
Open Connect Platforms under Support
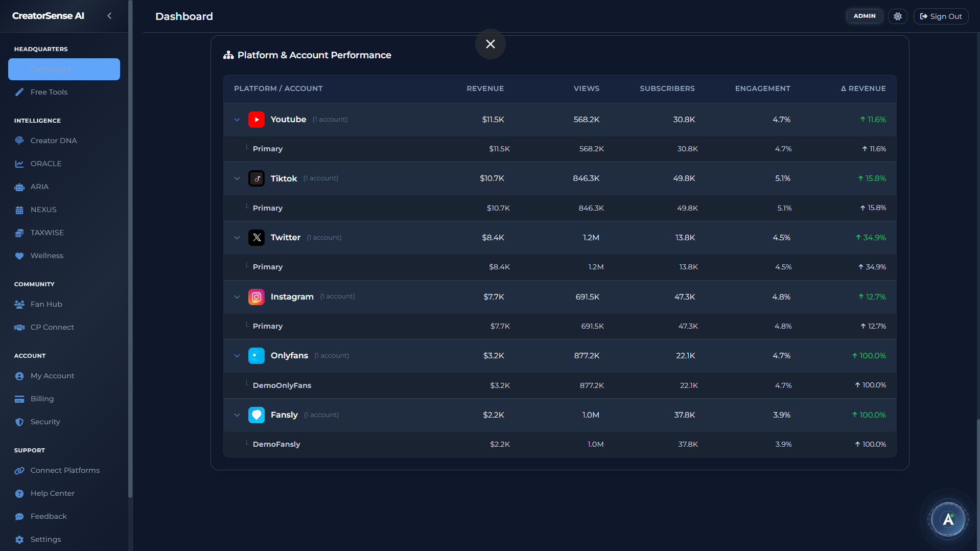tap(65, 470)
